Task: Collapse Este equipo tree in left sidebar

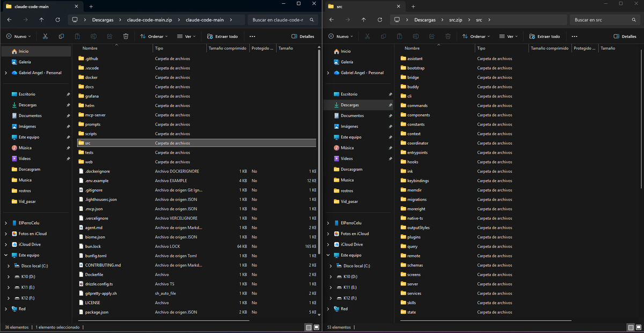Action: coord(6,255)
